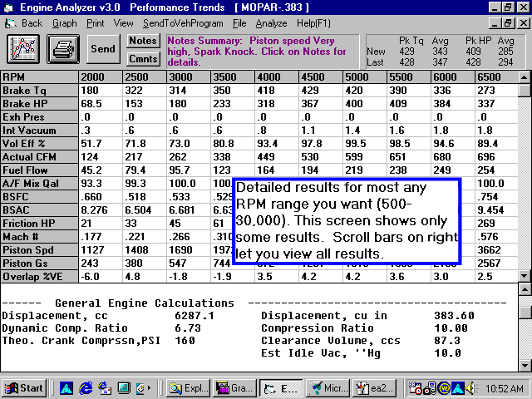532x399 pixels.
Task: Click the printer toolbar icon
Action: pyautogui.click(x=63, y=49)
